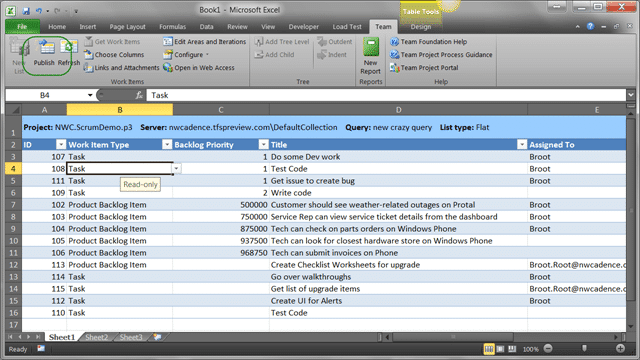Switch to the Page Layout tab
This screenshot has width=640, height=360.
pos(127,27)
